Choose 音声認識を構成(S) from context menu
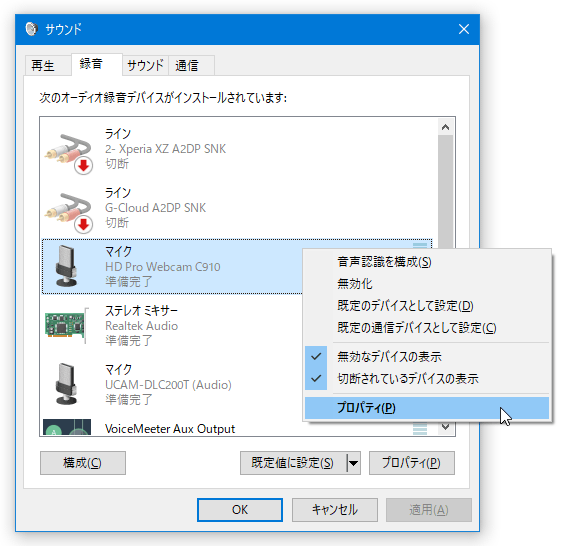 click(427, 262)
